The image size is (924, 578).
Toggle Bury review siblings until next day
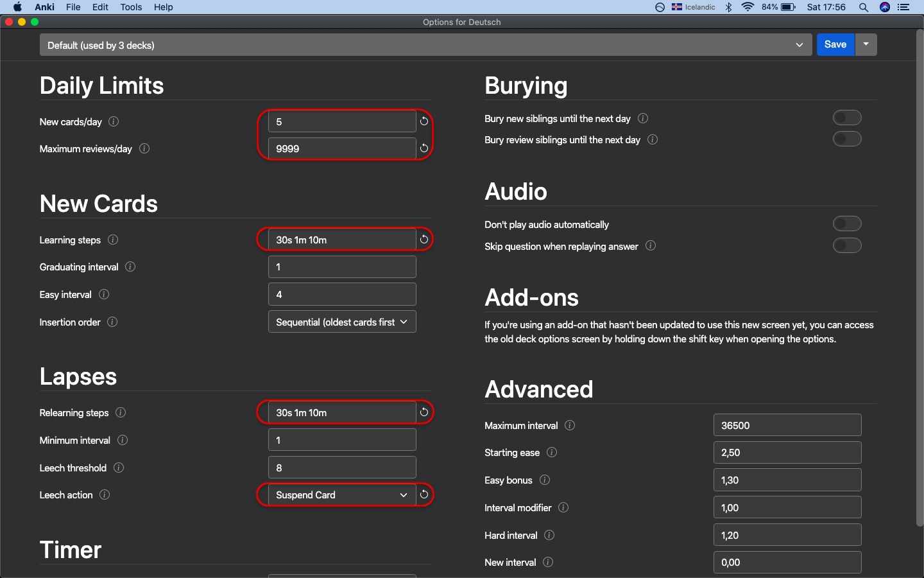point(846,139)
